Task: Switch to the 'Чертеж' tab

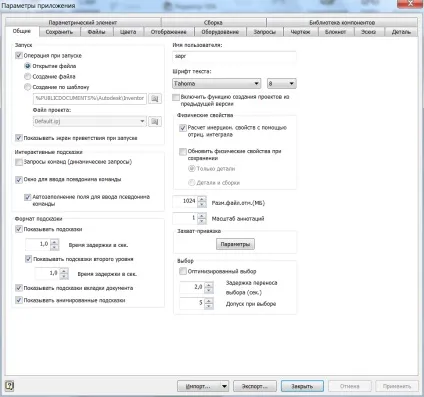Action: [x=300, y=32]
